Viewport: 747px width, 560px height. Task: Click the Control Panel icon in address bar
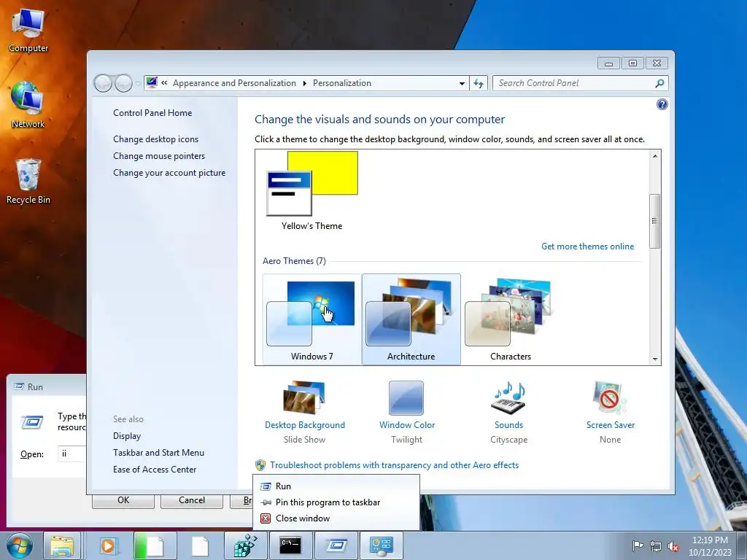[x=152, y=83]
